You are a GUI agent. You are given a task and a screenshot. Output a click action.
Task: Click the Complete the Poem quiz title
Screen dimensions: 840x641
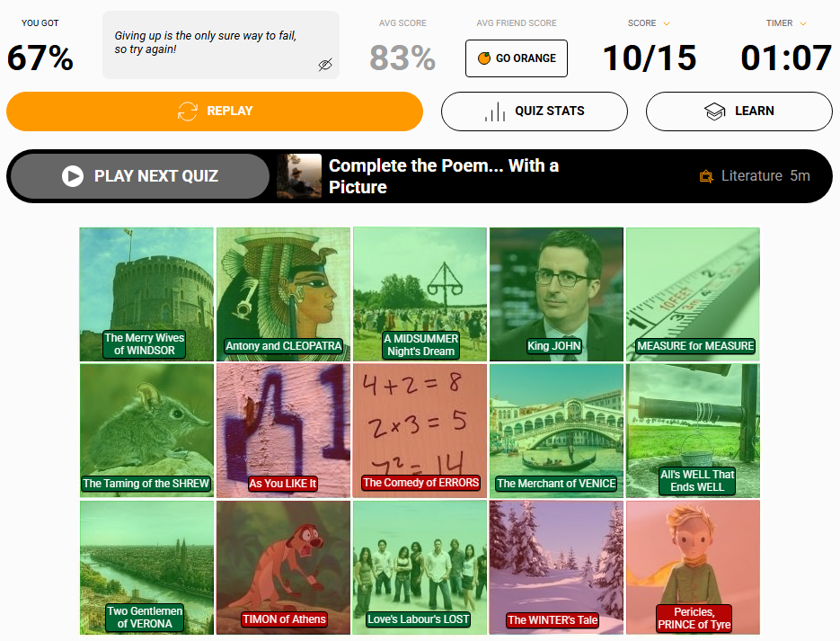[x=444, y=176]
